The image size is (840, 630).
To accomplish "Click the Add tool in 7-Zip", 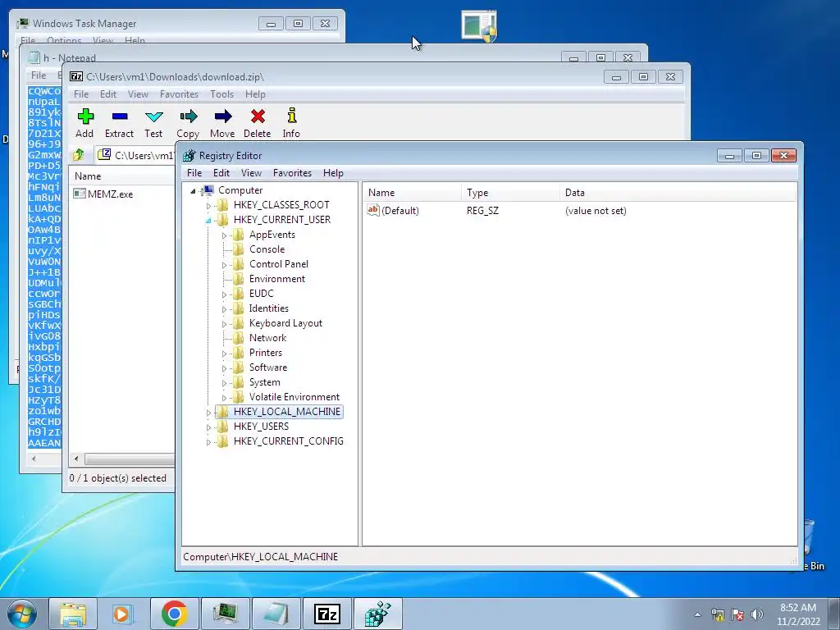I will pos(84,123).
